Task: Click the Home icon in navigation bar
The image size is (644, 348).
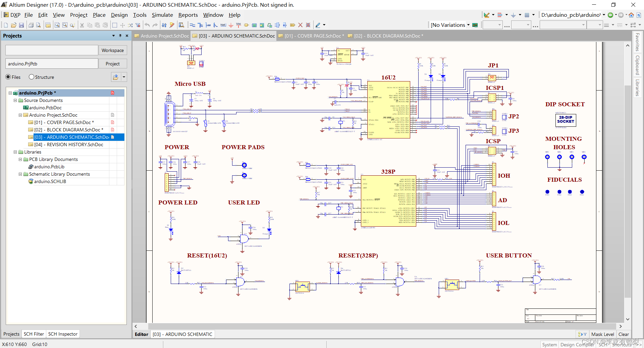Action: point(631,15)
